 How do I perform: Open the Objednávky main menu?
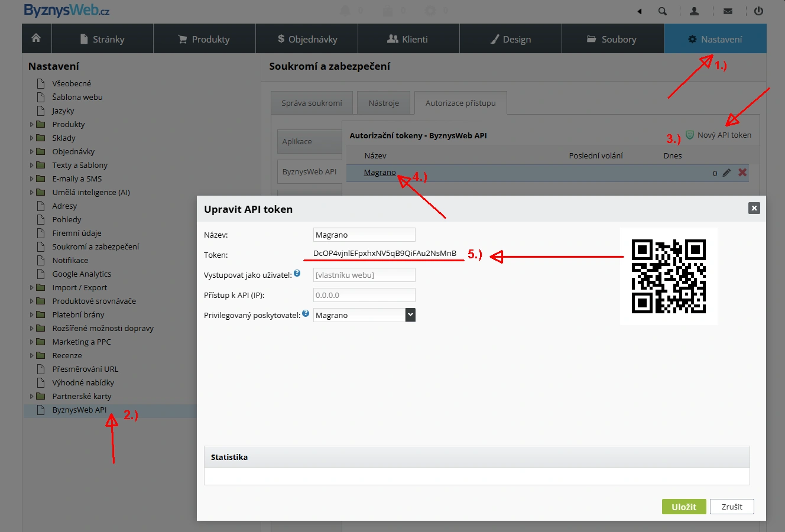(307, 39)
